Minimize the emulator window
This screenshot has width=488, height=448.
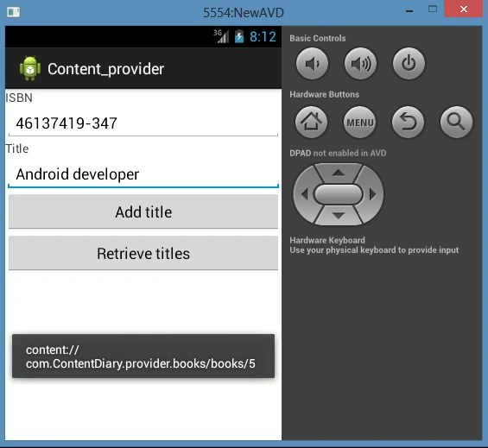coord(409,10)
